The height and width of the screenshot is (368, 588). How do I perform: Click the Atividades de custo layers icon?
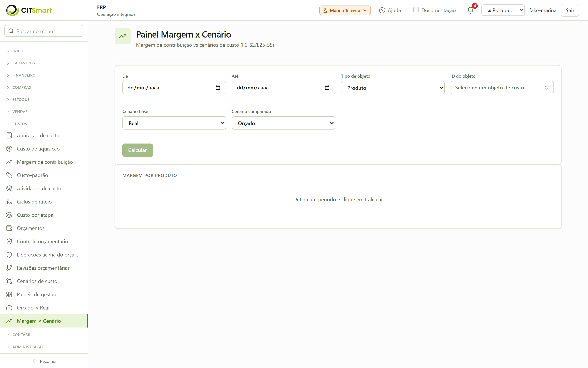(x=9, y=188)
